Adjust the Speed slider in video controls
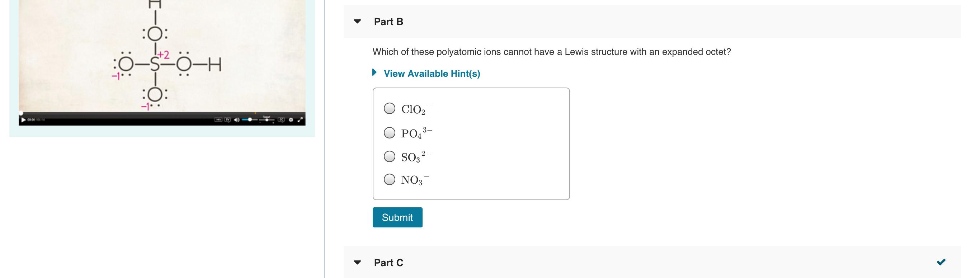The image size is (980, 278). tap(268, 121)
